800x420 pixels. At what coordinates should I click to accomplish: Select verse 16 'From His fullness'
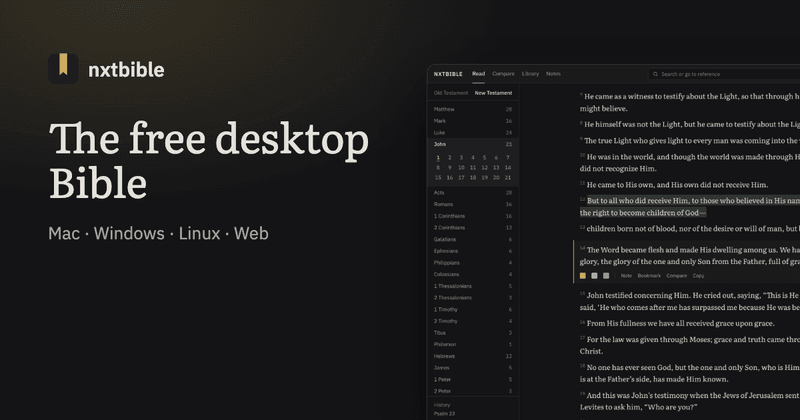(x=677, y=323)
